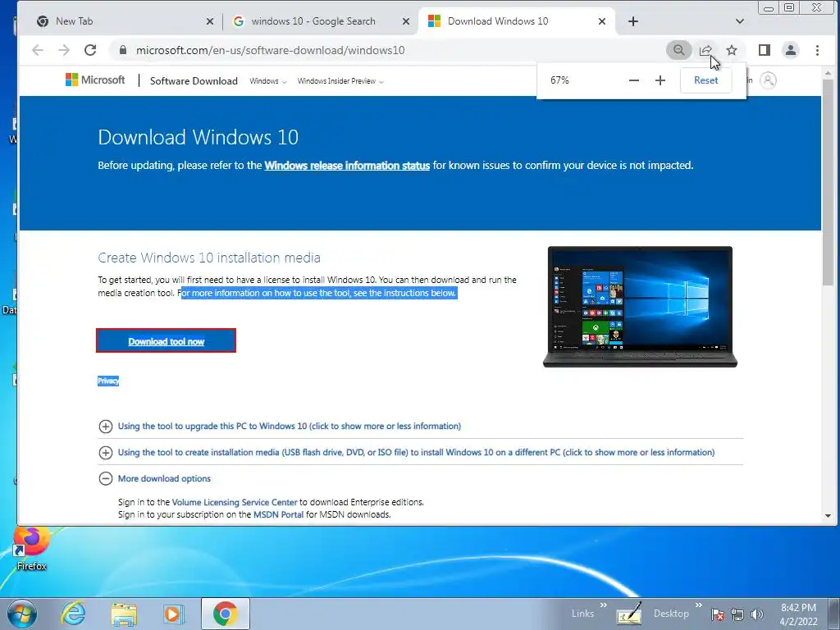Open a new tab with the plus button
This screenshot has width=840, height=630.
633,21
